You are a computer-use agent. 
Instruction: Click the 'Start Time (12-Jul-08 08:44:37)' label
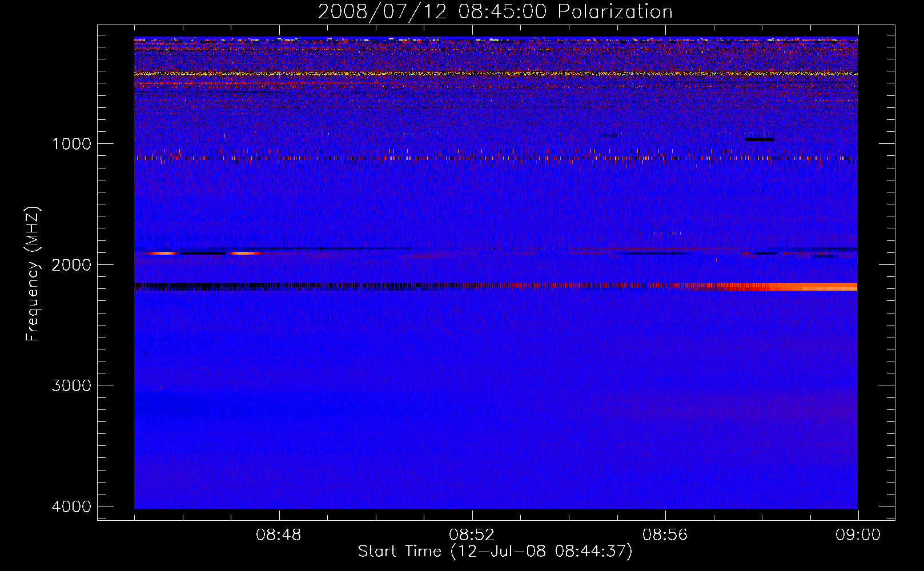click(x=495, y=552)
